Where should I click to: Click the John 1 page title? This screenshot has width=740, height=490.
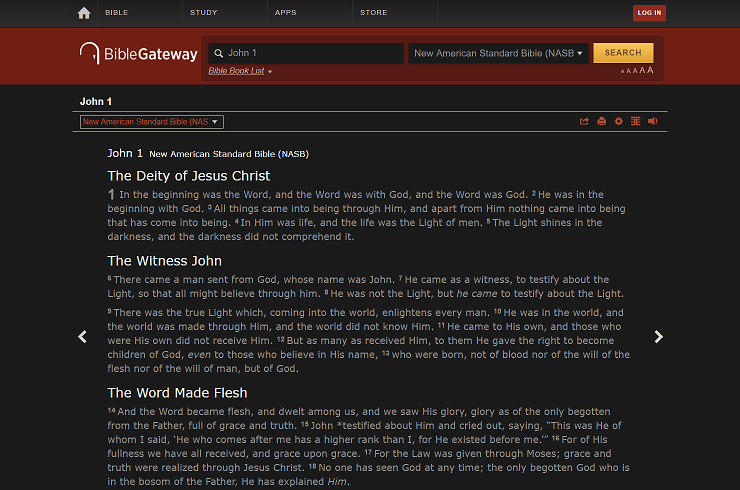click(96, 101)
